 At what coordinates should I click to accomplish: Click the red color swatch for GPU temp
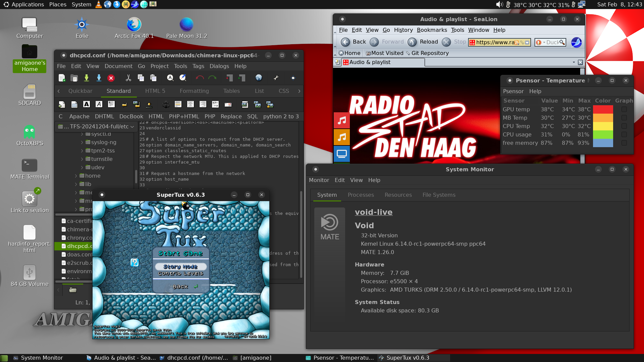click(x=603, y=109)
